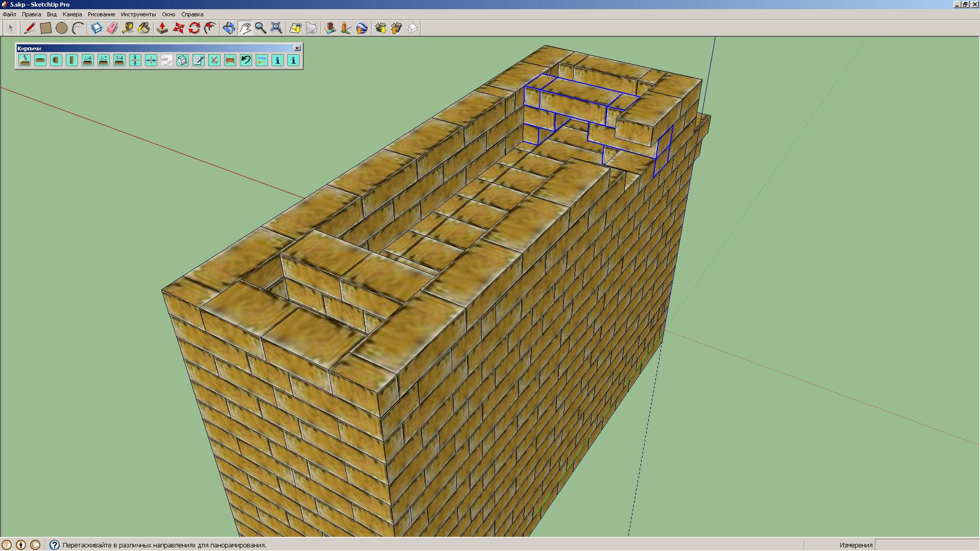Activate the Tape Measure tool

[128, 28]
